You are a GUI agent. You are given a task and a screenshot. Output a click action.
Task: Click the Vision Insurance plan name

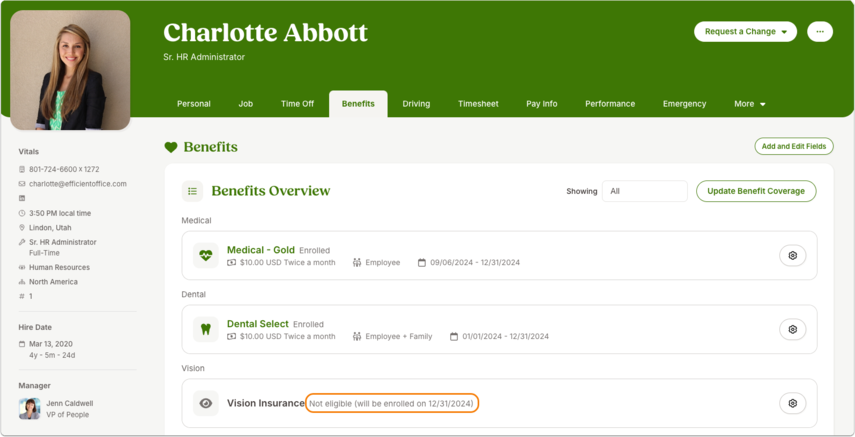tap(266, 403)
